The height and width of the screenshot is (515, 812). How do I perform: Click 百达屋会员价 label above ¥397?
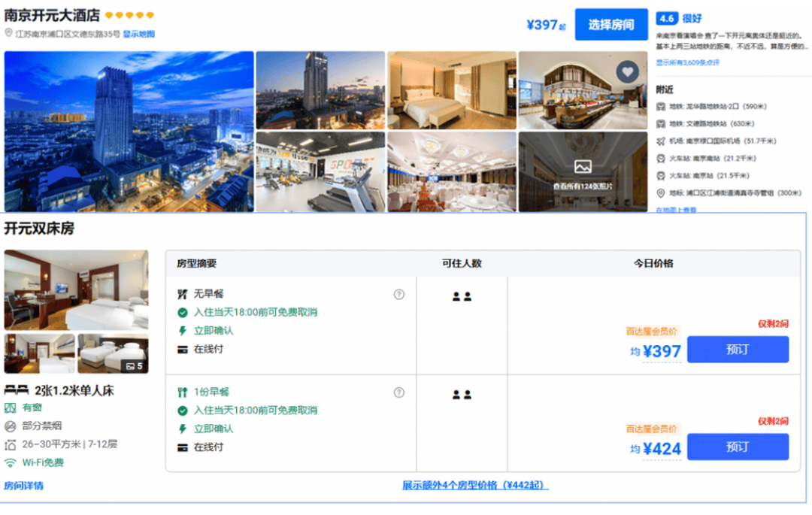pyautogui.click(x=651, y=332)
